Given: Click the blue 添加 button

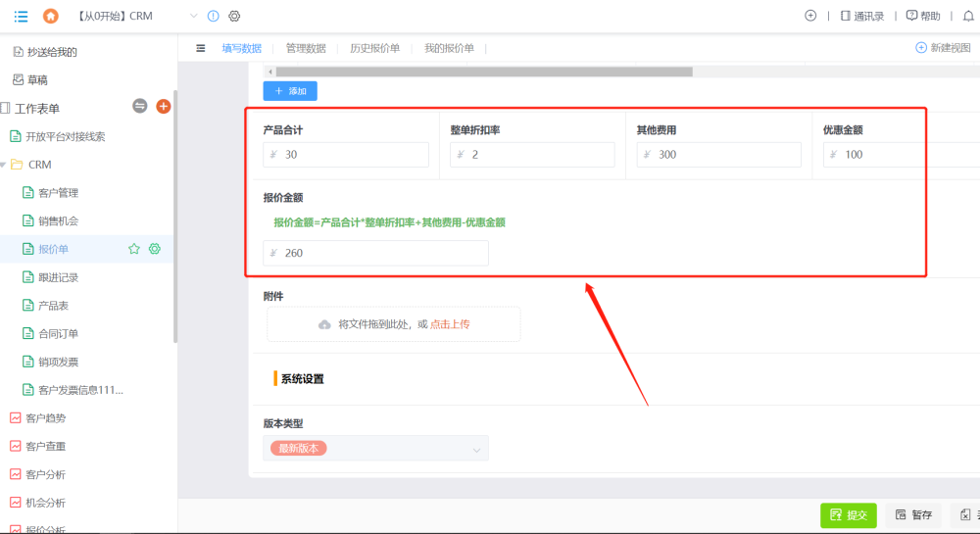Looking at the screenshot, I should click(x=290, y=91).
